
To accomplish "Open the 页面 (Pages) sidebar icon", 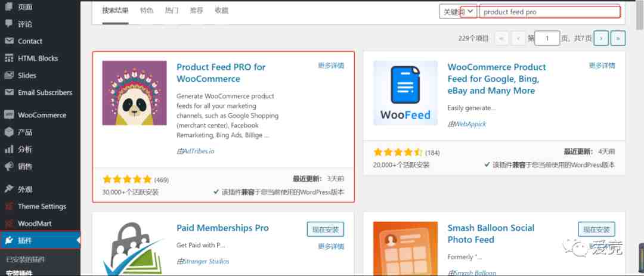I will 8,7.
